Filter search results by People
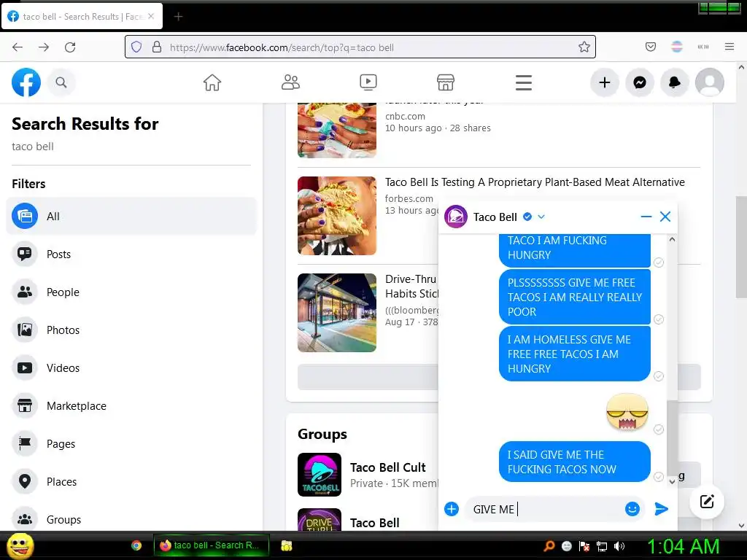Screen dimensions: 747x560 pyautogui.click(x=131, y=292)
